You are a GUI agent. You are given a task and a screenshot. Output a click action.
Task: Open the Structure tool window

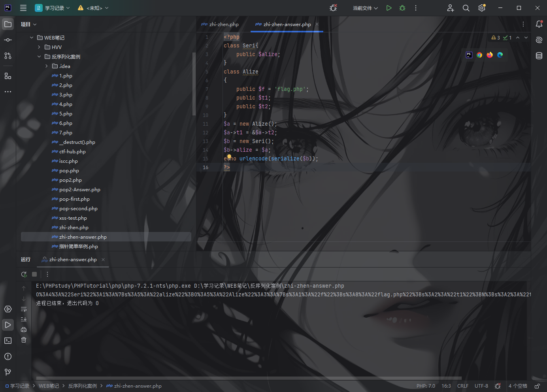click(x=8, y=76)
